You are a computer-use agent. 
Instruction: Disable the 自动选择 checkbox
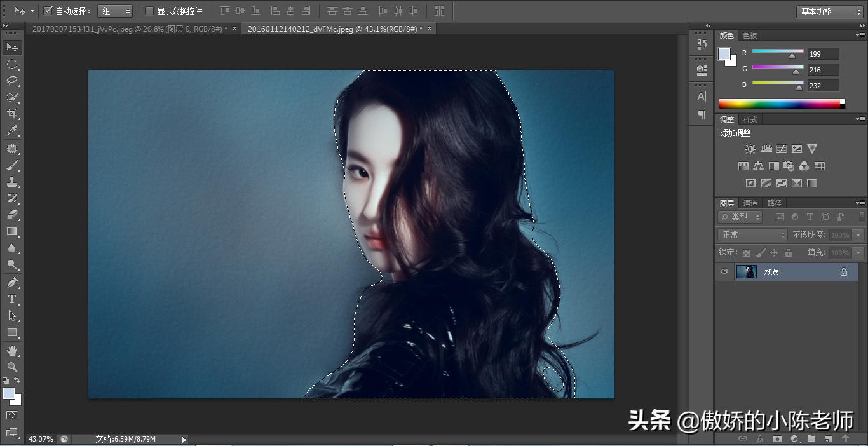point(48,11)
